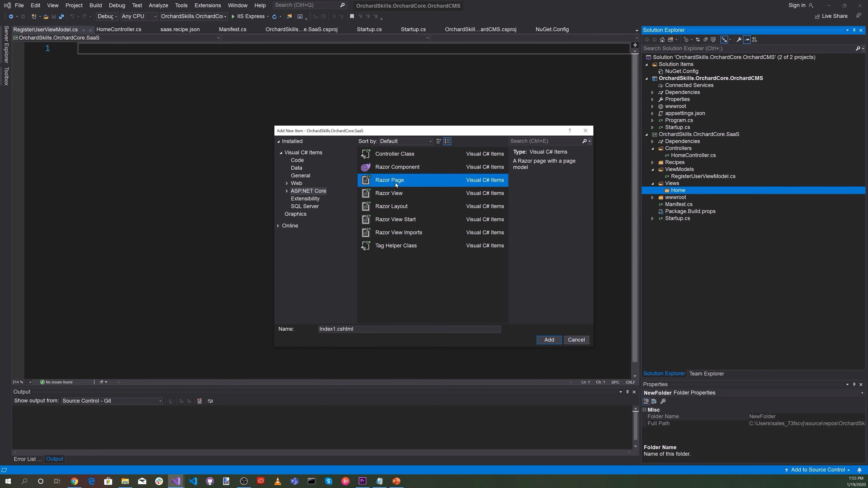Open the Extensions menu
This screenshot has width=868, height=488.
click(x=208, y=5)
